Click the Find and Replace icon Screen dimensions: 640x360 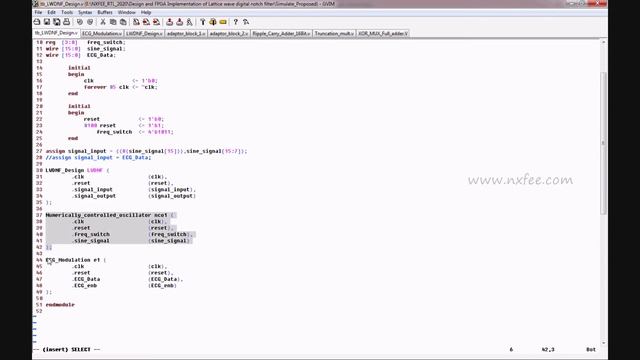pos(136,22)
